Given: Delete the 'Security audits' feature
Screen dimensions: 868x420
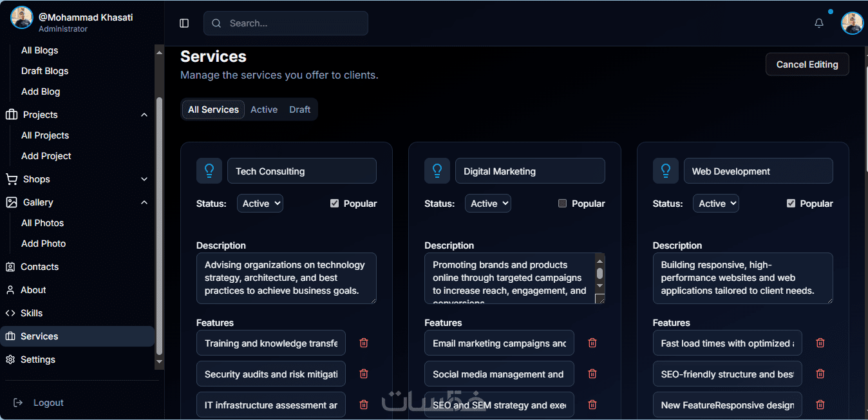Looking at the screenshot, I should (364, 374).
